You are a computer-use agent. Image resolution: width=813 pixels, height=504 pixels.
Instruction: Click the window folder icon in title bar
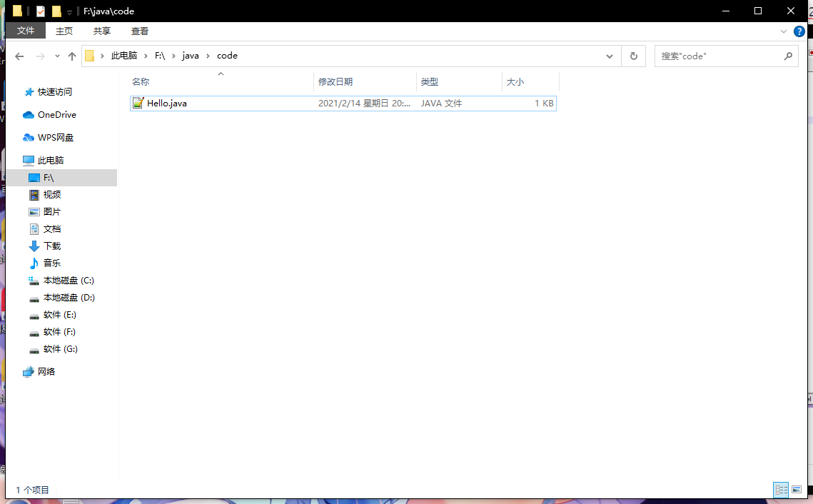click(x=17, y=11)
